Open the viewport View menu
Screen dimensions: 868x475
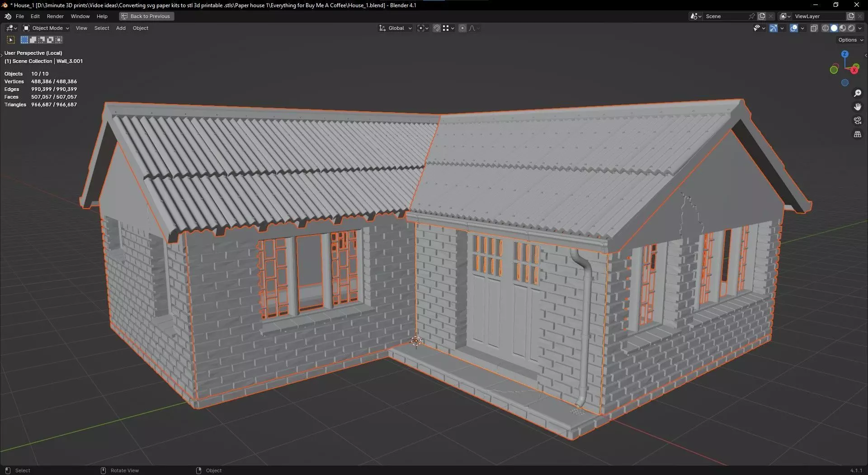[81, 28]
